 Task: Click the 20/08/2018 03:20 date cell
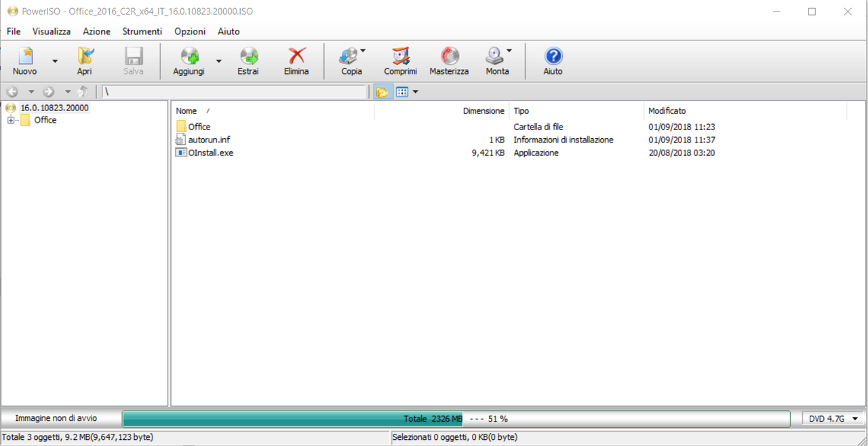[x=682, y=153]
